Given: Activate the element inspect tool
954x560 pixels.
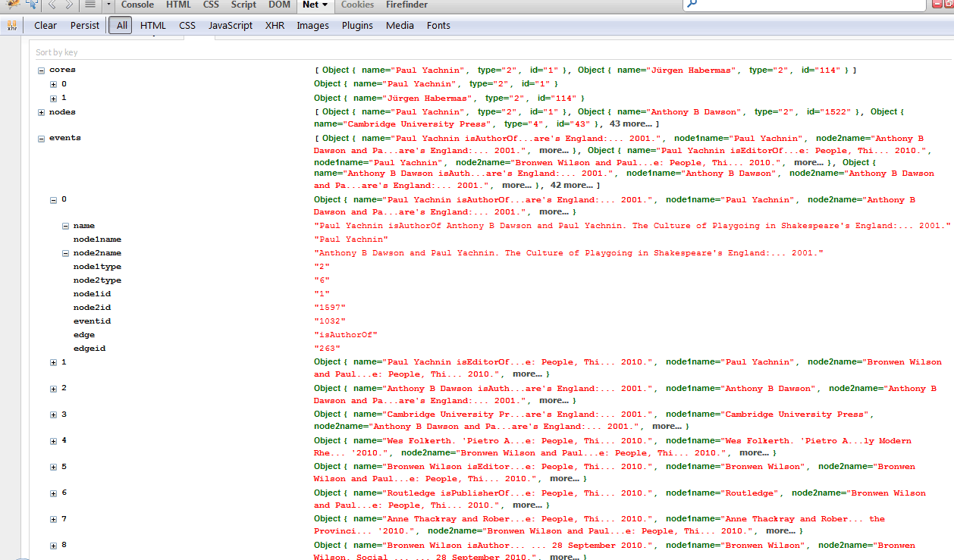Looking at the screenshot, I should click(x=31, y=5).
